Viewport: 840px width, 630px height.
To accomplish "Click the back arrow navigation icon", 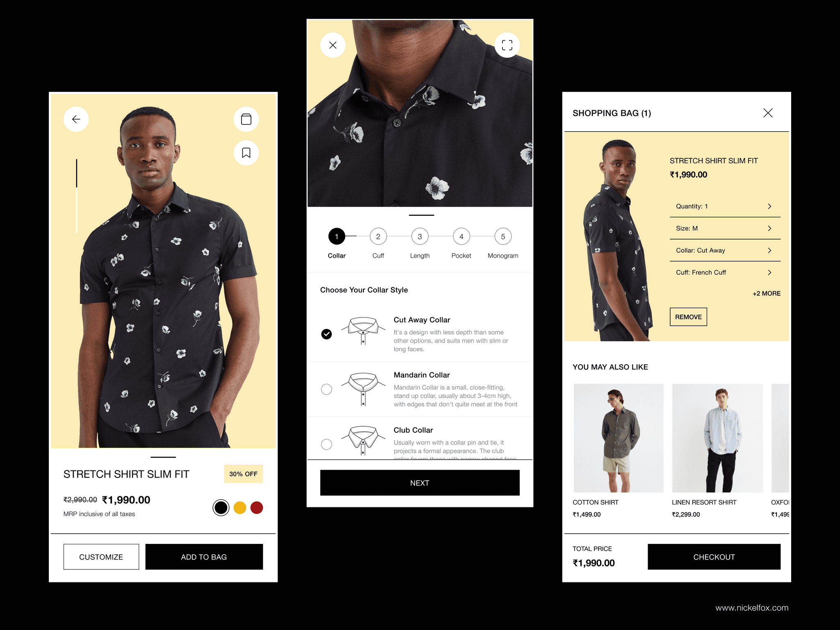I will pyautogui.click(x=75, y=119).
